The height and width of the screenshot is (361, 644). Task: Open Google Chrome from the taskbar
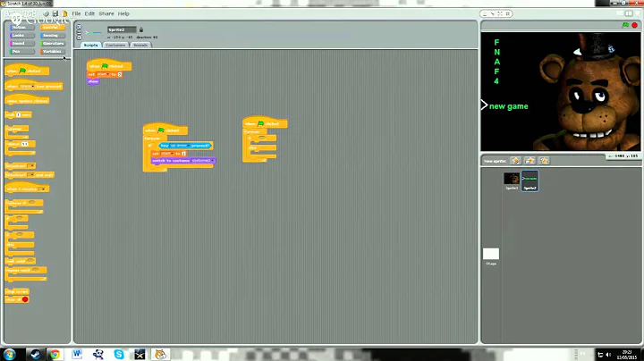pos(55,354)
